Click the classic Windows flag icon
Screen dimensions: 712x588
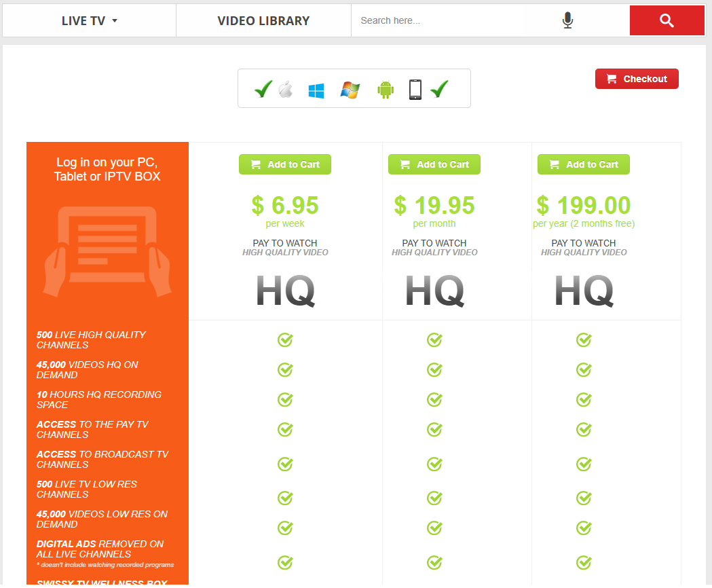(x=350, y=90)
